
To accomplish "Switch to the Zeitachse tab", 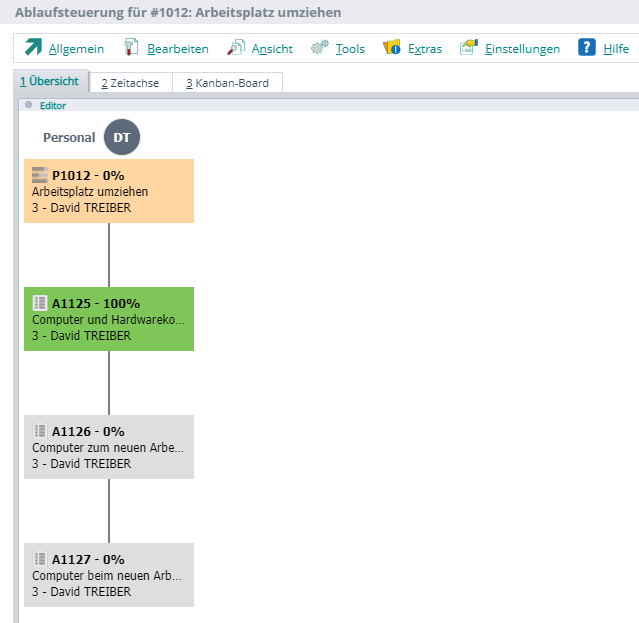I will click(130, 83).
